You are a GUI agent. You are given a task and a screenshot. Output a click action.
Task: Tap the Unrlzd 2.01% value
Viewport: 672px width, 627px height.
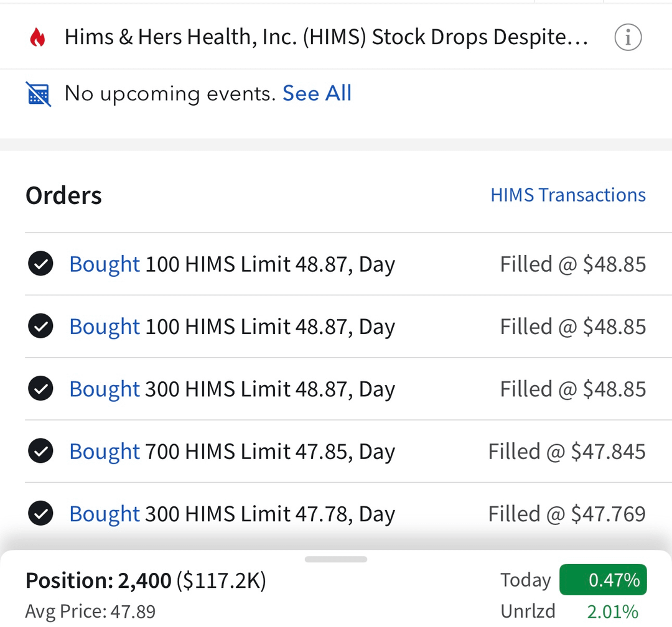pyautogui.click(x=612, y=611)
